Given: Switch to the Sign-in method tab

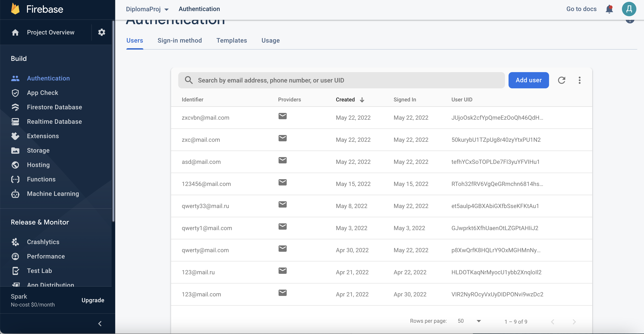Looking at the screenshot, I should click(x=180, y=40).
